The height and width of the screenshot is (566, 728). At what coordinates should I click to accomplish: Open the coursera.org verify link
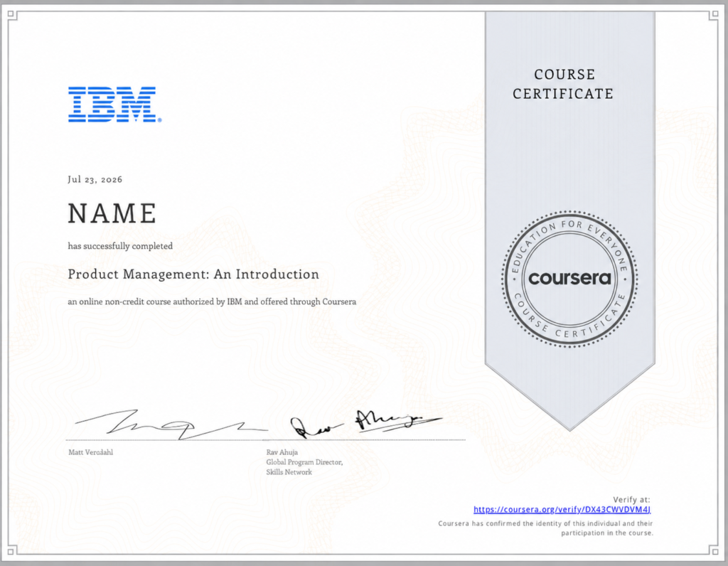tap(562, 509)
